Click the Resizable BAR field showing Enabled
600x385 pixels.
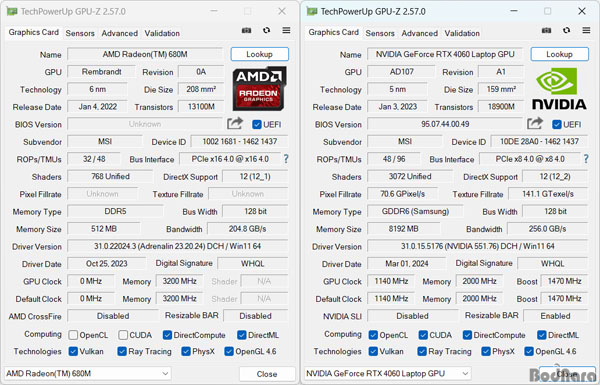tap(555, 316)
